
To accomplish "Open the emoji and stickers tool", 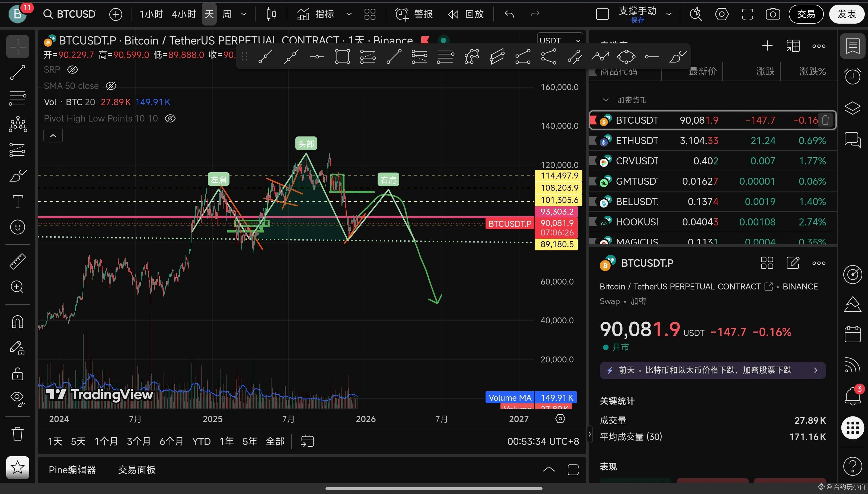I will pos(18,227).
